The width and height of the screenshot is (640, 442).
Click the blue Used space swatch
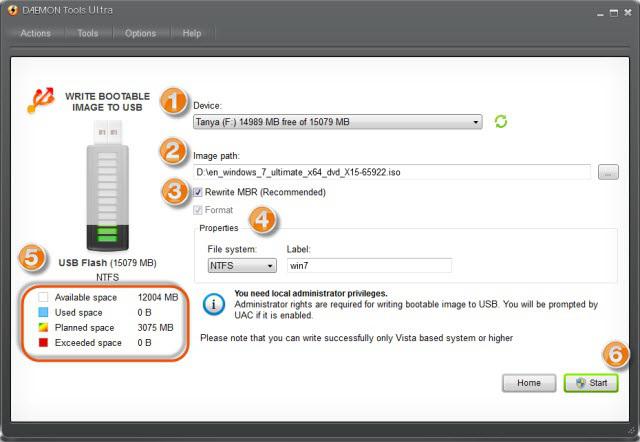(x=43, y=312)
